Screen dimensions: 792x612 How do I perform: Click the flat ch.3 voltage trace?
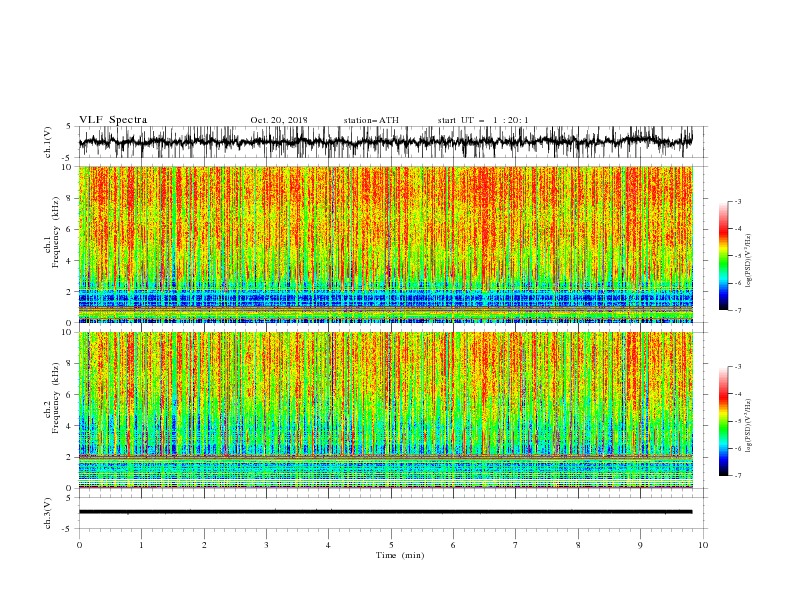pos(386,512)
